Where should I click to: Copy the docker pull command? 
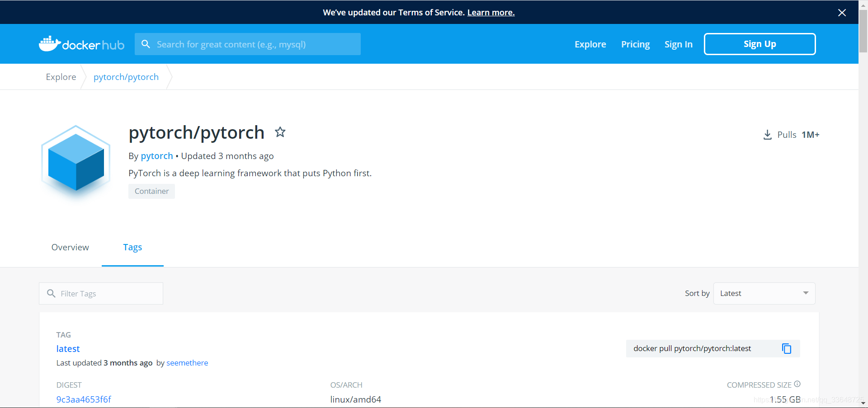(787, 348)
